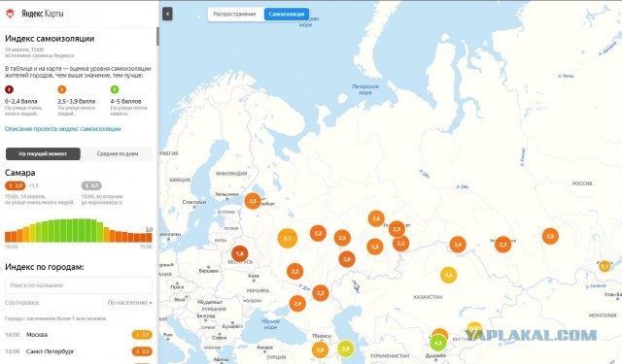Select the Санкт-Петербург row in city list
The image size is (622, 364).
[79, 351]
